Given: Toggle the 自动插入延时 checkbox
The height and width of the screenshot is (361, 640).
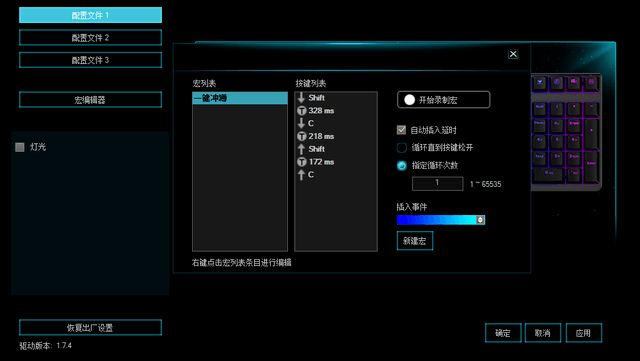Looking at the screenshot, I should tap(401, 130).
